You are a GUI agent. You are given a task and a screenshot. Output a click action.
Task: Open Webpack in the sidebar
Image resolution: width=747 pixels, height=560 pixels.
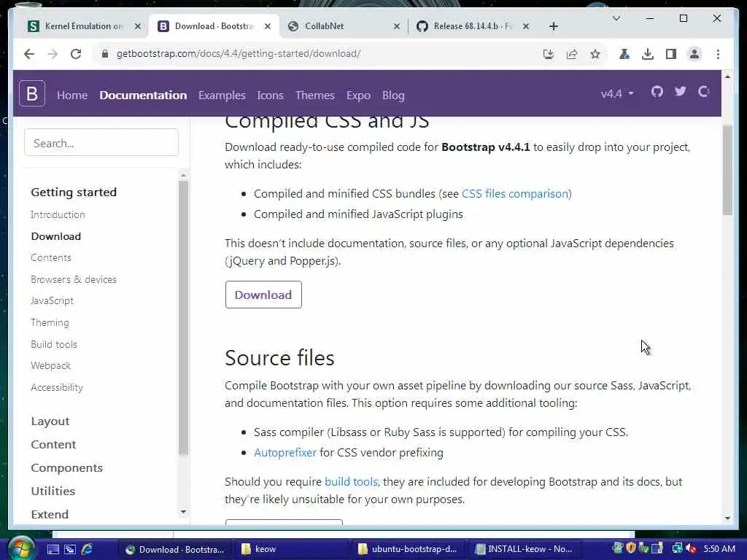click(50, 366)
